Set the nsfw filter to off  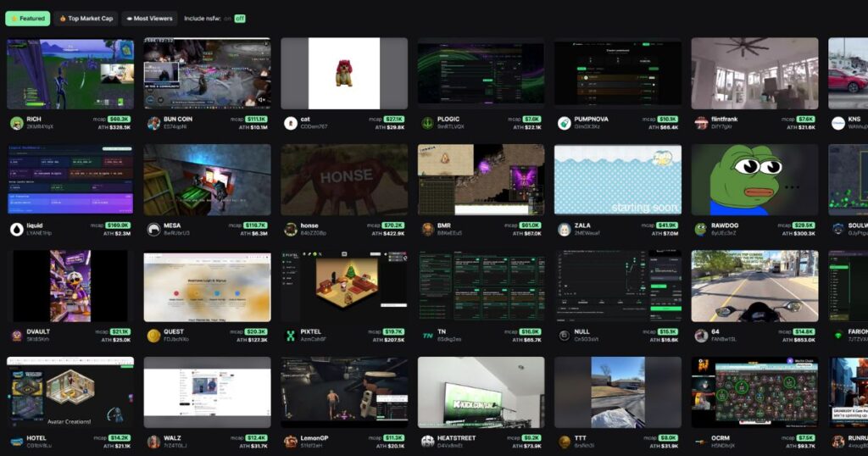240,18
